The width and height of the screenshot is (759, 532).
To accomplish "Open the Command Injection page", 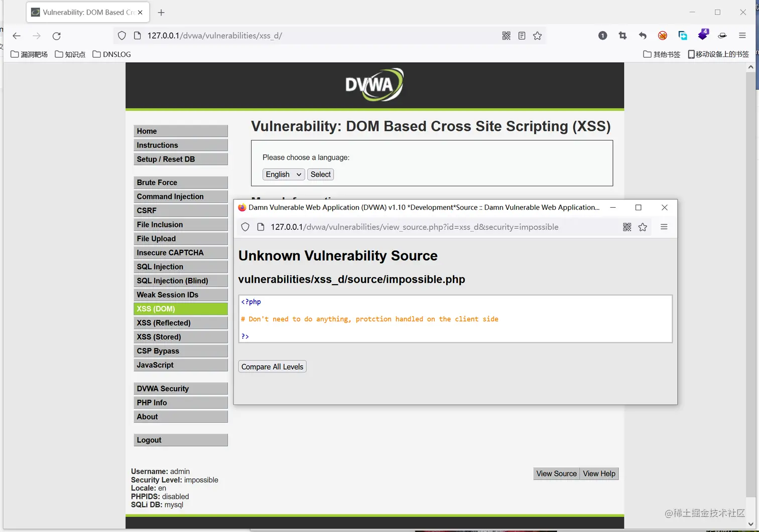I will (181, 197).
